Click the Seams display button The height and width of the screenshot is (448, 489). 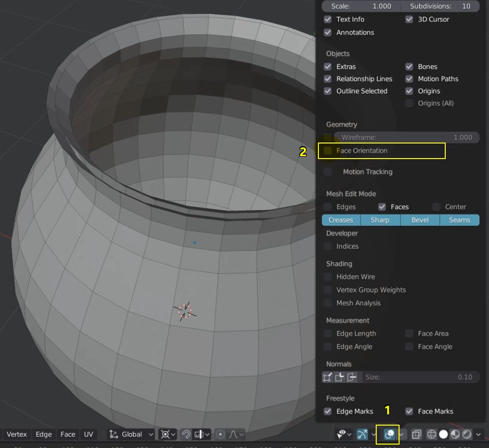coord(459,220)
